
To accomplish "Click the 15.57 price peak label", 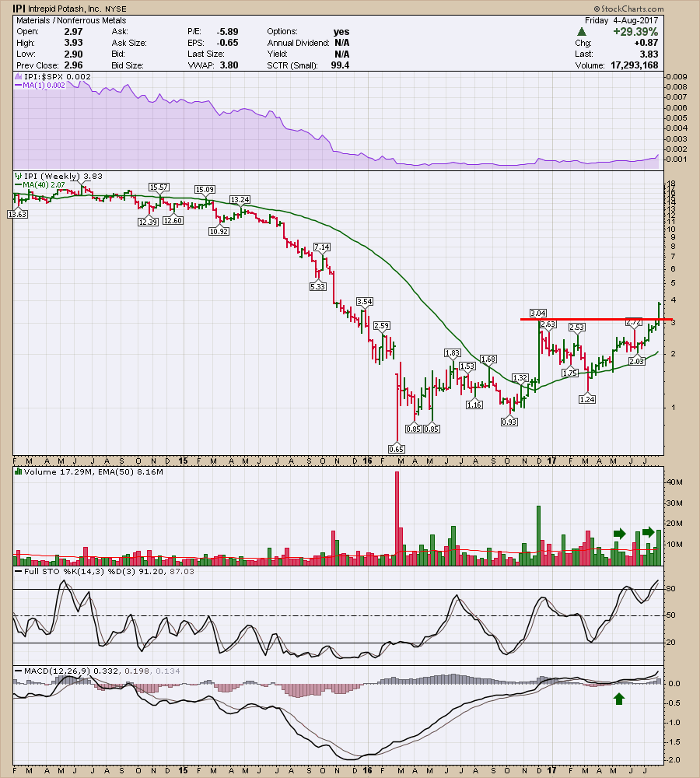I will coord(159,187).
